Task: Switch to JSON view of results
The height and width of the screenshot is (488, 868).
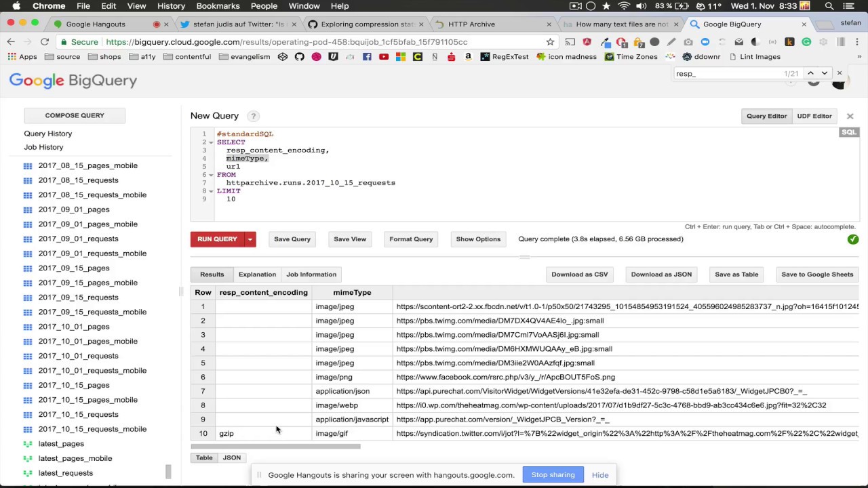Action: (x=232, y=458)
